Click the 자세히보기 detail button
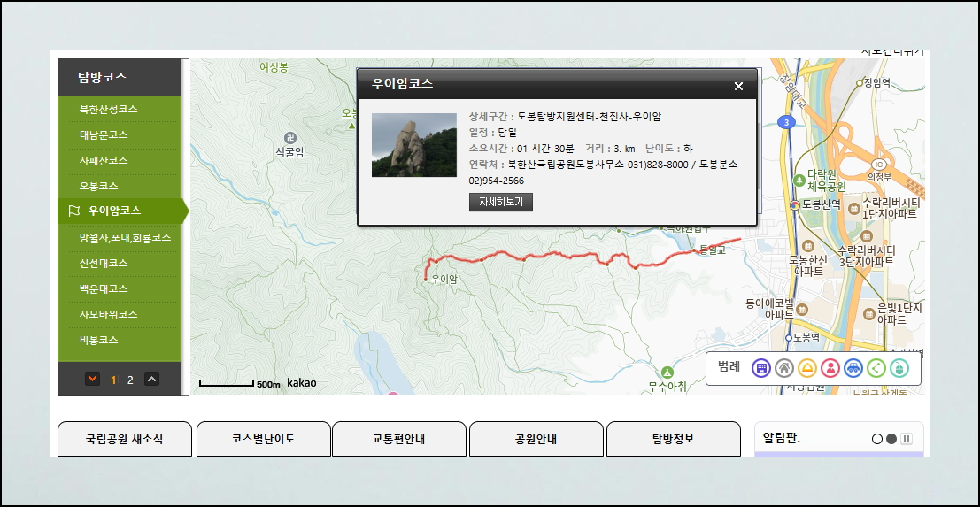 501,203
